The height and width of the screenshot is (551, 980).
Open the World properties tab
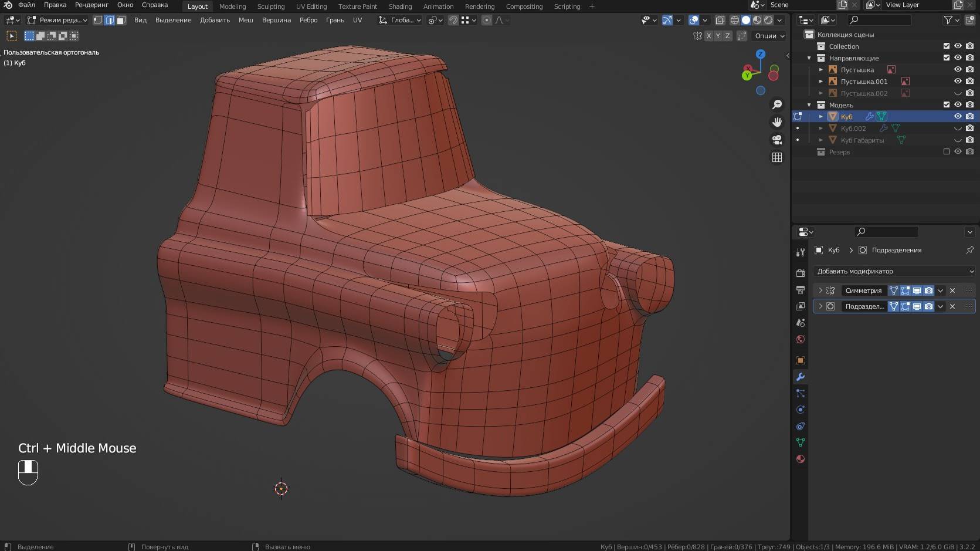click(x=801, y=339)
